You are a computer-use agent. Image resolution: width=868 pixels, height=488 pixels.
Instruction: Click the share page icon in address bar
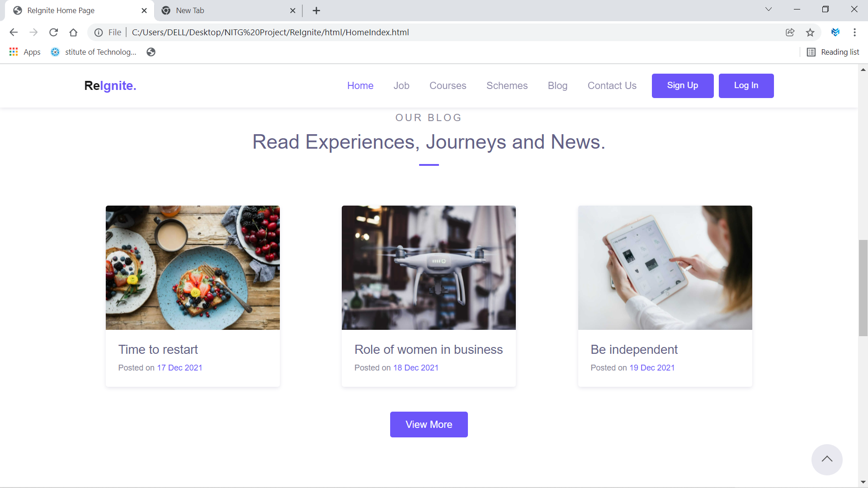(x=790, y=32)
